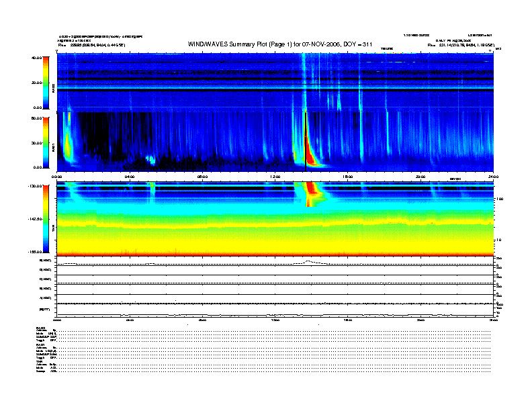The image size is (532, 411).
Task: Click the 24:00 tick below RAD1 panel
Action: (493, 177)
